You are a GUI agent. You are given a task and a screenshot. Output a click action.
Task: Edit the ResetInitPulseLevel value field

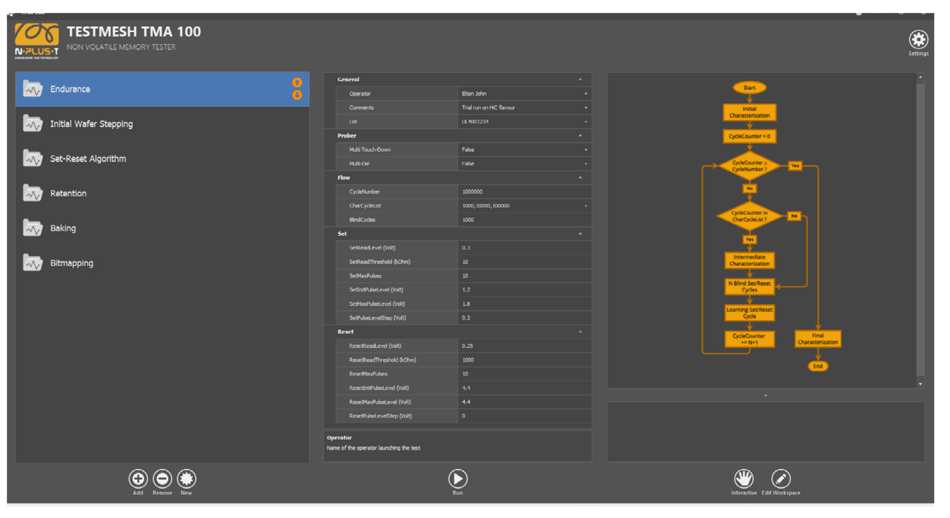point(524,388)
